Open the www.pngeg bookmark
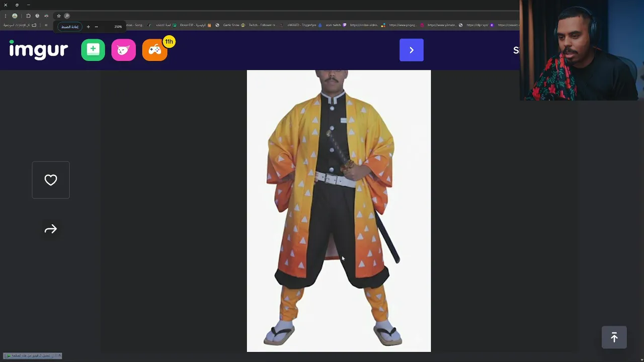The height and width of the screenshot is (362, 644). click(x=407, y=25)
